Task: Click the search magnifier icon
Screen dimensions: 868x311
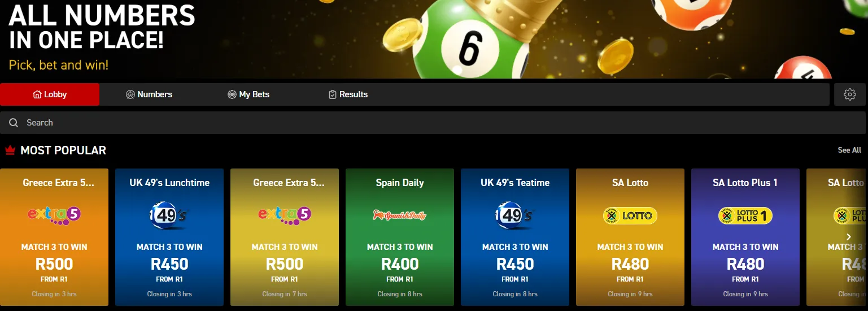Action: pyautogui.click(x=14, y=123)
